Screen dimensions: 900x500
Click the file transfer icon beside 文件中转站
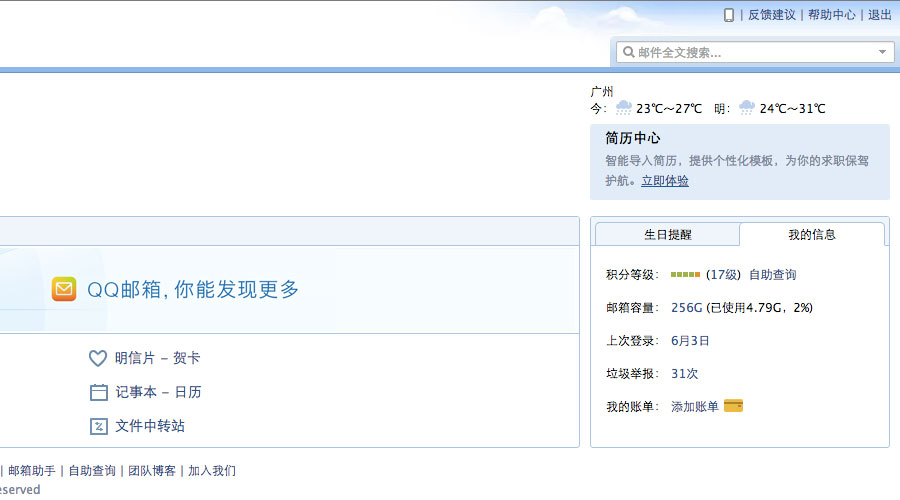(99, 426)
